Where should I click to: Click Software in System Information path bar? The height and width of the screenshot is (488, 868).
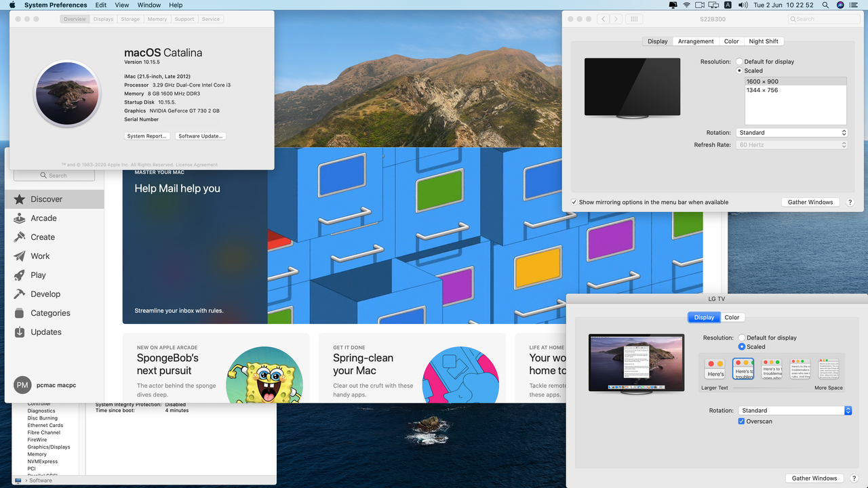pos(41,481)
